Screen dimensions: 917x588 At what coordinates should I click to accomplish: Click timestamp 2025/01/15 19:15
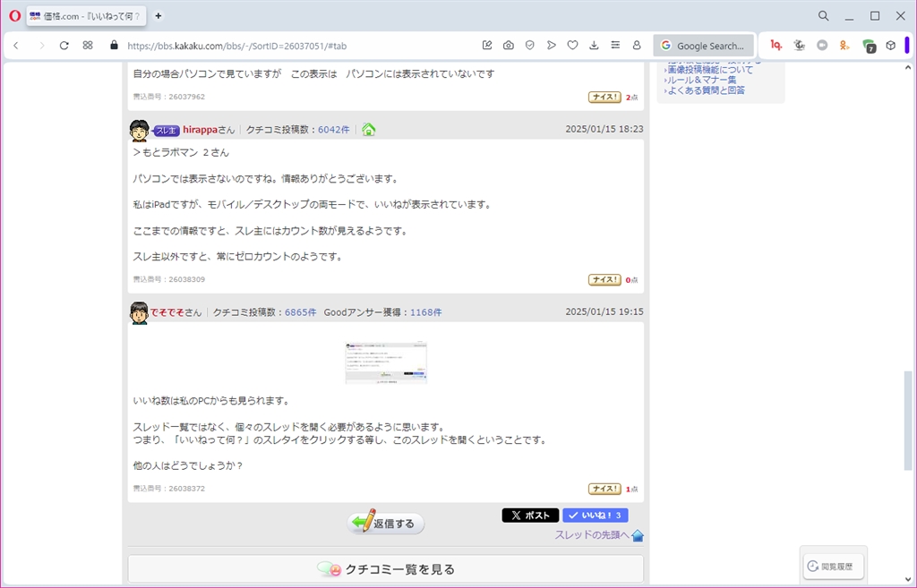pyautogui.click(x=604, y=311)
